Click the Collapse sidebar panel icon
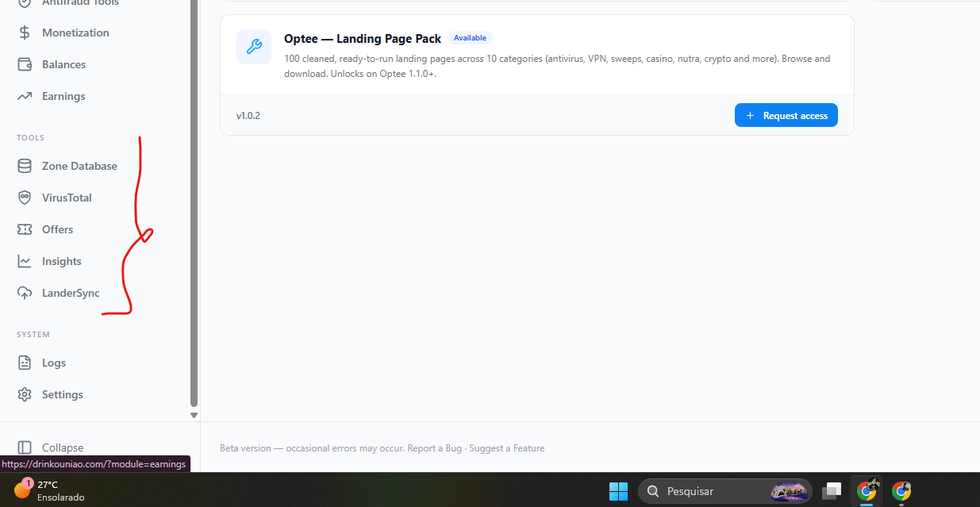This screenshot has height=507, width=980. 25,447
